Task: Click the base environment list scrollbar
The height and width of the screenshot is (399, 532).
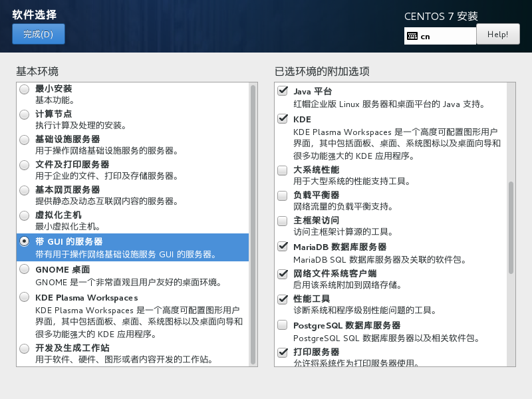Action: 253,224
